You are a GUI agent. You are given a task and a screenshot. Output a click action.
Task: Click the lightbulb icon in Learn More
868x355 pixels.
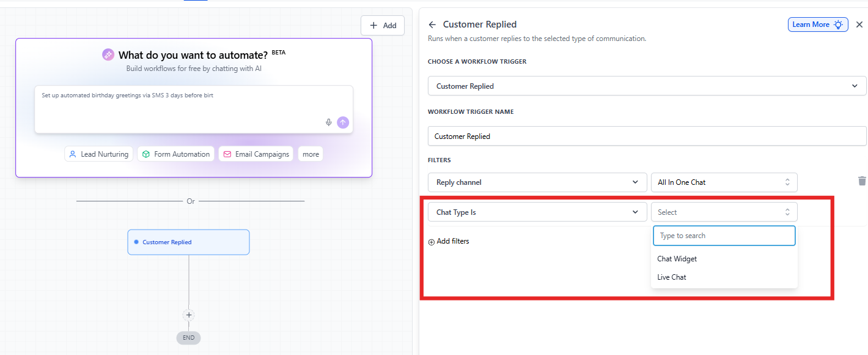pyautogui.click(x=838, y=24)
